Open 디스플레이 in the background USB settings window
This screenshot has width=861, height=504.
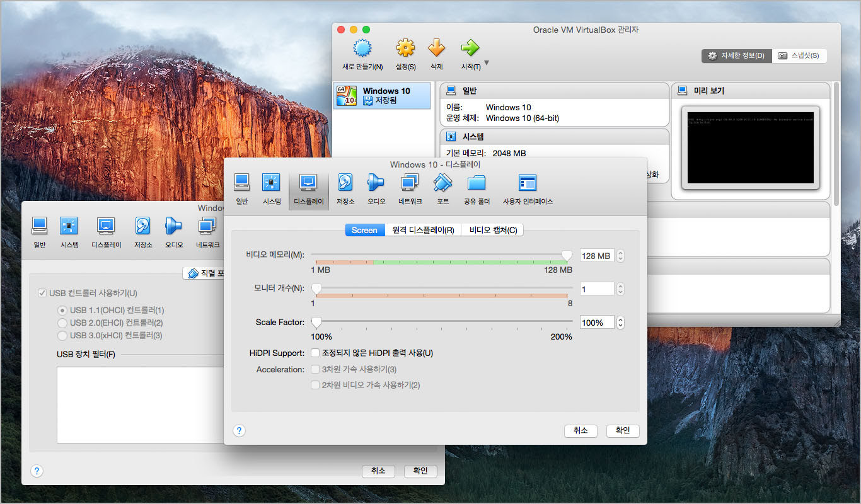coord(107,232)
